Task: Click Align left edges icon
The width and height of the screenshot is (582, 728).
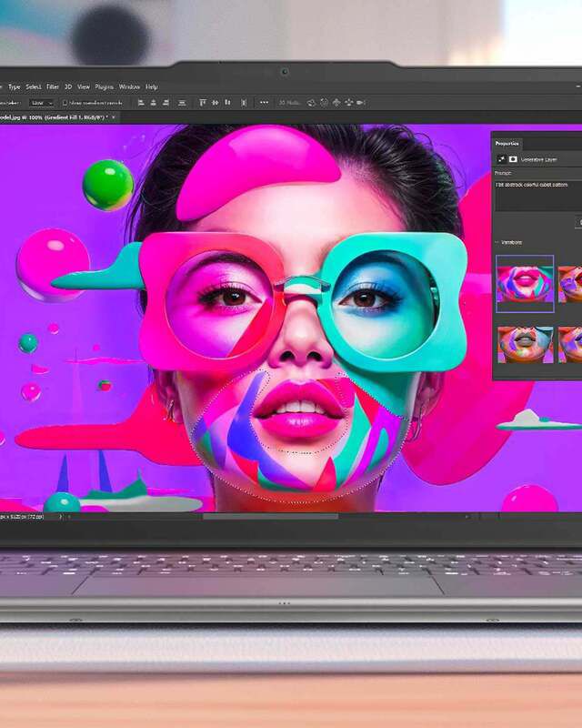Action: click(x=141, y=103)
